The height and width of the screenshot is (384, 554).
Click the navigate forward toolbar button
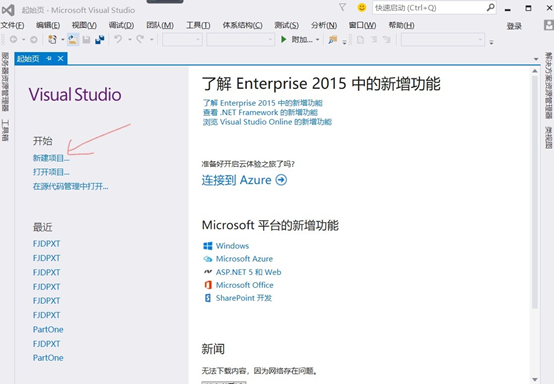(x=34, y=40)
